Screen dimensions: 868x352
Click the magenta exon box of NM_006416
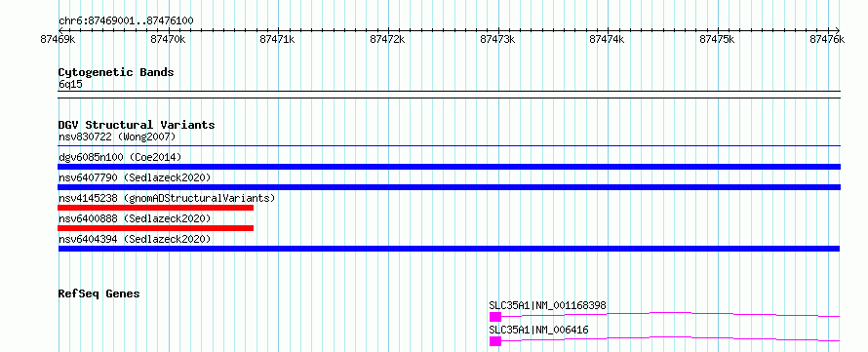[494, 341]
